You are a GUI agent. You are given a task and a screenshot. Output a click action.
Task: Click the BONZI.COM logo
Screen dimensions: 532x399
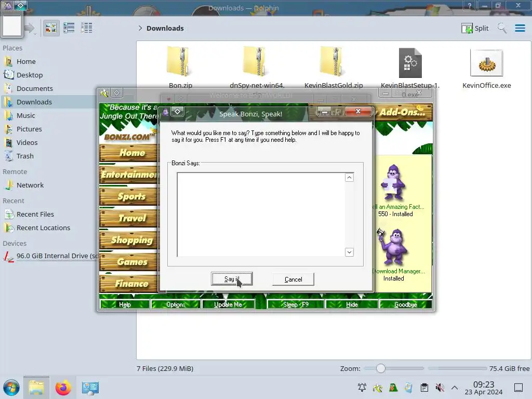point(128,137)
